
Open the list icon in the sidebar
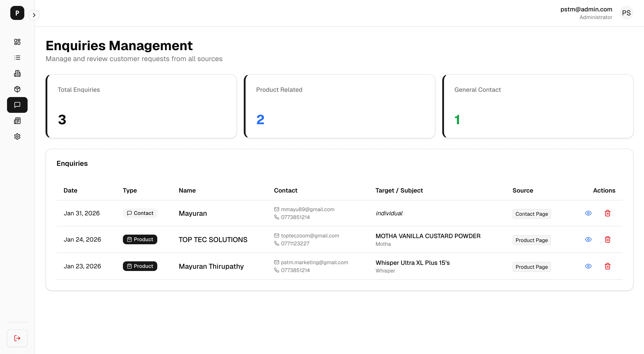pos(17,57)
